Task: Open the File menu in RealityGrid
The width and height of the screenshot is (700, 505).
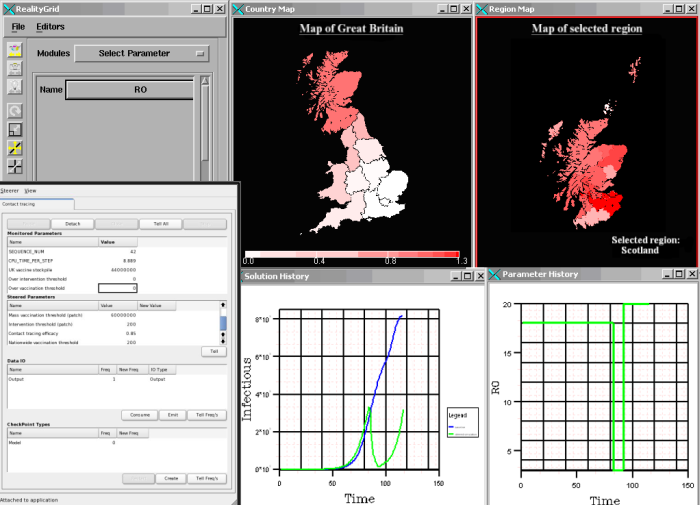Action: tap(18, 27)
